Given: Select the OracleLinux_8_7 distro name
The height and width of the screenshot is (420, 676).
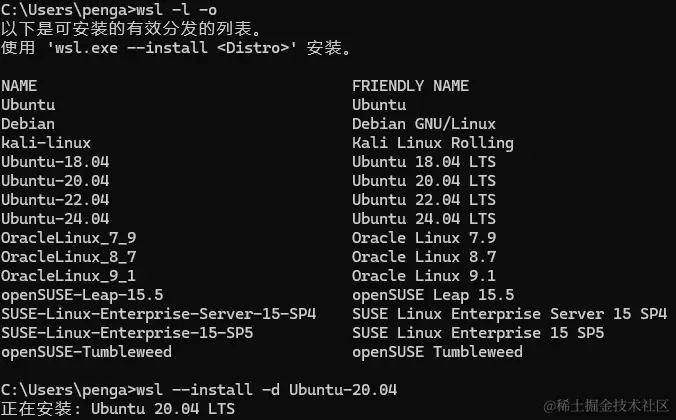Looking at the screenshot, I should coord(68,257).
